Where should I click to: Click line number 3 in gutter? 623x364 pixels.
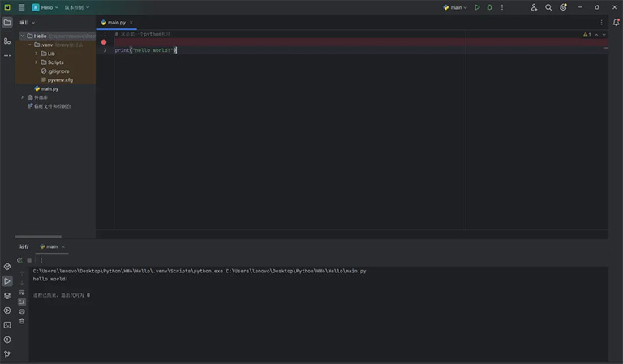[105, 50]
